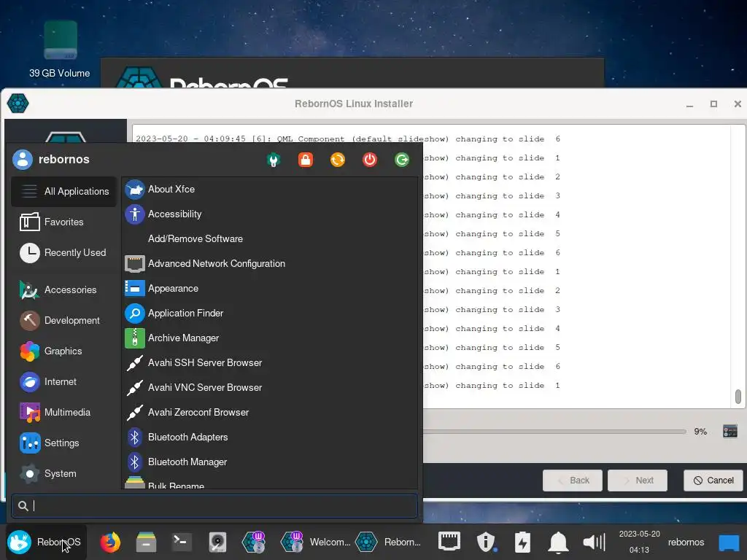The height and width of the screenshot is (560, 747).
Task: Lock the screen with orange padlock icon
Action: (306, 160)
